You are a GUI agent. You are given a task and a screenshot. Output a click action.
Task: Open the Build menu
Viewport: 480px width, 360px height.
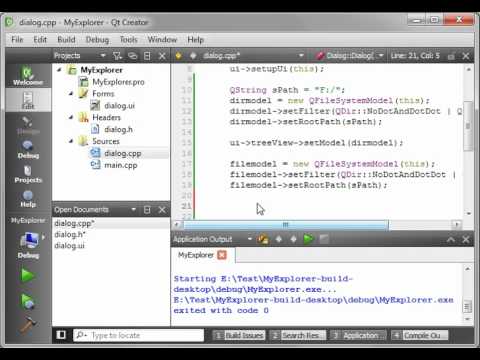coord(66,40)
